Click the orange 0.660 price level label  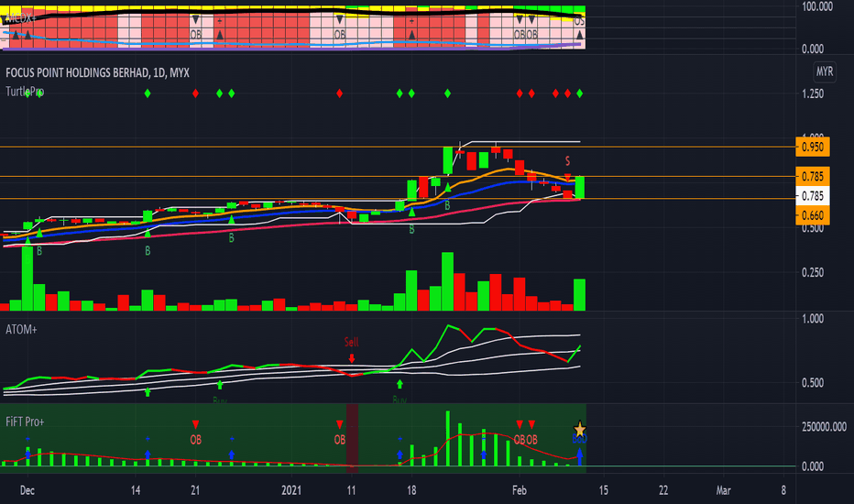pyautogui.click(x=812, y=215)
